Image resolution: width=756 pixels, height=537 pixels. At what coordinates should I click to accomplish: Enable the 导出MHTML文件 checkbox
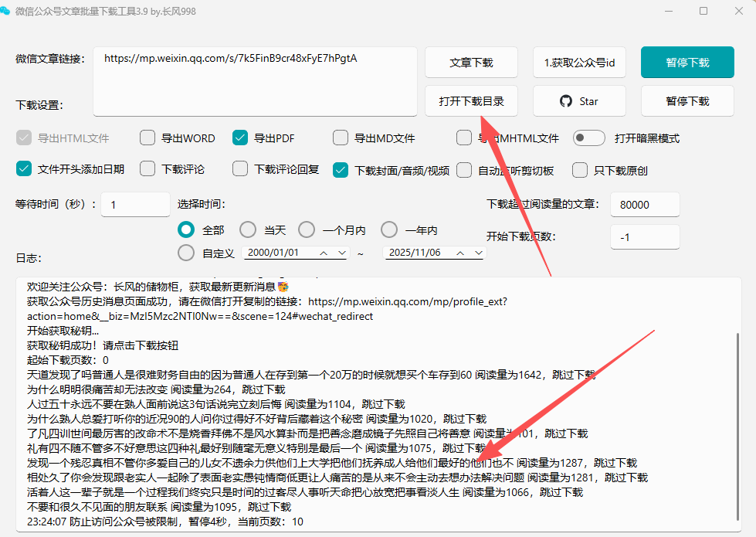point(464,138)
